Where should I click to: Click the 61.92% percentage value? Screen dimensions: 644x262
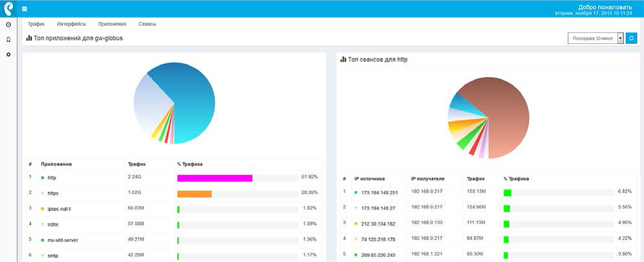309,177
